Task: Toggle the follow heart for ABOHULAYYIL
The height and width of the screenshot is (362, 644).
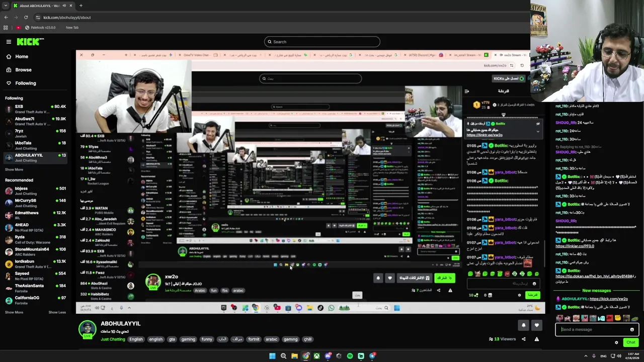Action: click(536, 325)
